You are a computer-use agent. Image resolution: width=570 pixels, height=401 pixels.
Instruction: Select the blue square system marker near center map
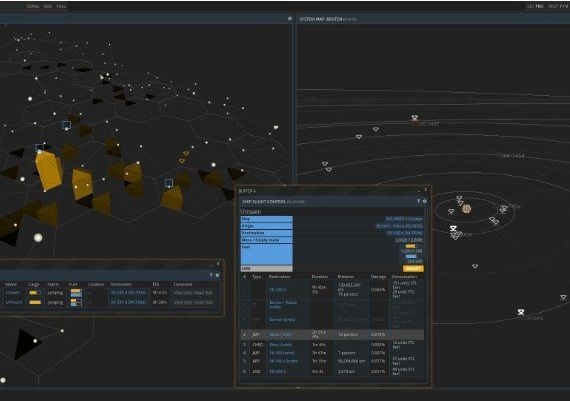coord(169,183)
